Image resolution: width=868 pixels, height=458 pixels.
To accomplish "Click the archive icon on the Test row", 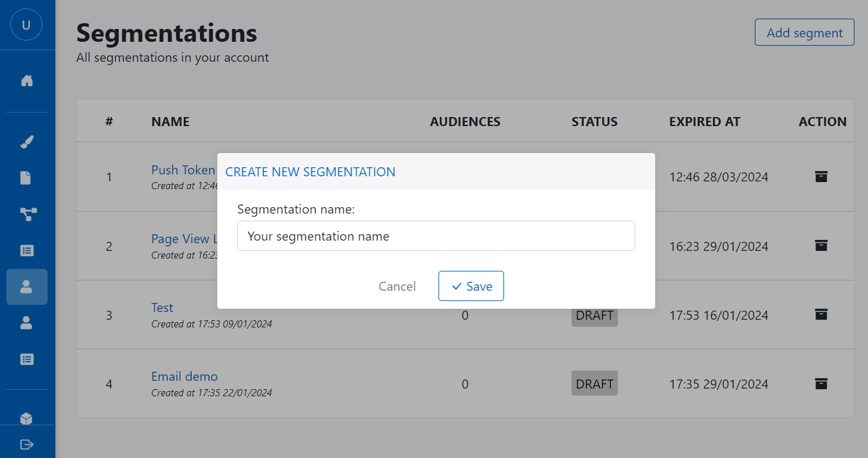I will click(821, 315).
